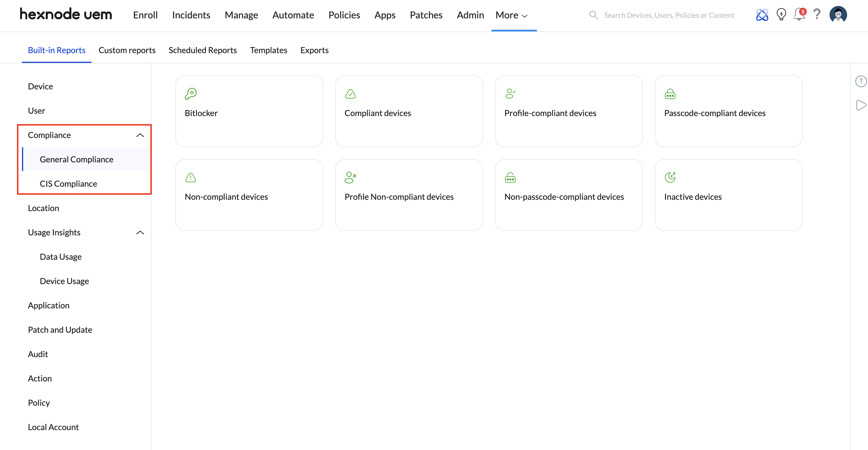Image resolution: width=868 pixels, height=450 pixels.
Task: Open the Templates tab
Action: click(269, 50)
